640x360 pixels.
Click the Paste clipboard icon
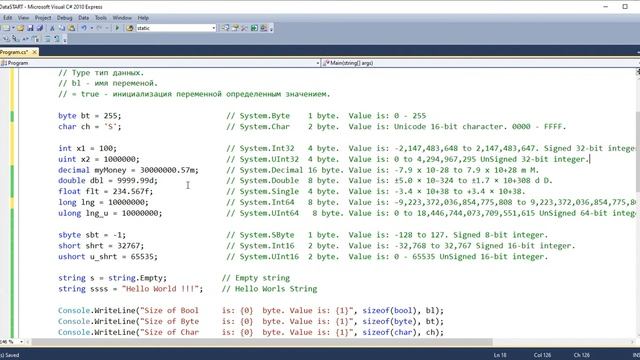coord(71,28)
